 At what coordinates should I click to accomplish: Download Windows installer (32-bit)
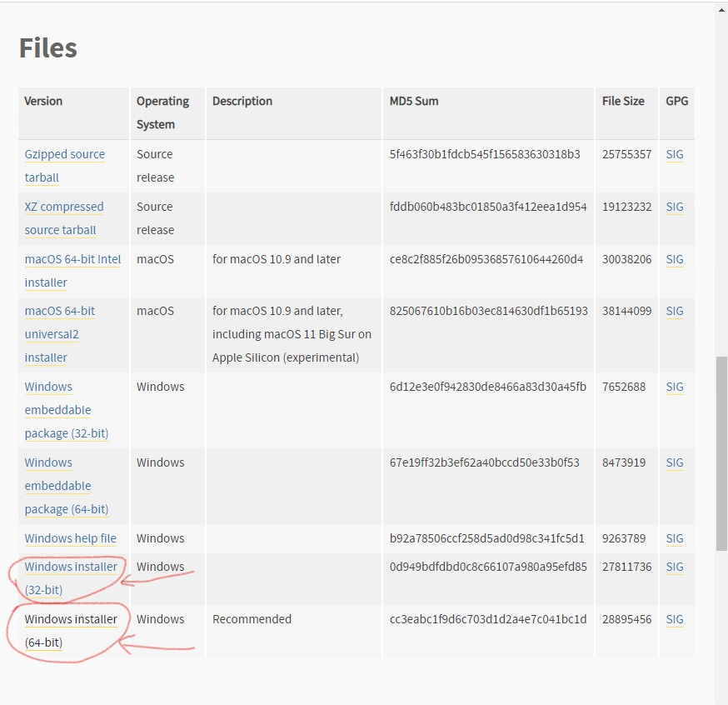[x=71, y=578]
